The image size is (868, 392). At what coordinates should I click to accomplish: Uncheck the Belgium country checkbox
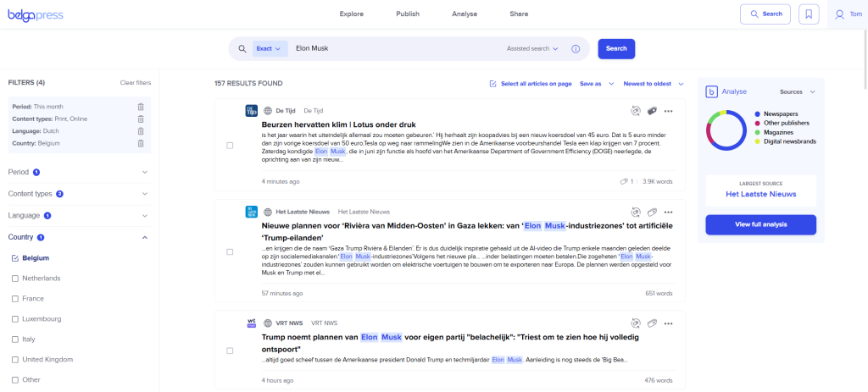(15, 258)
